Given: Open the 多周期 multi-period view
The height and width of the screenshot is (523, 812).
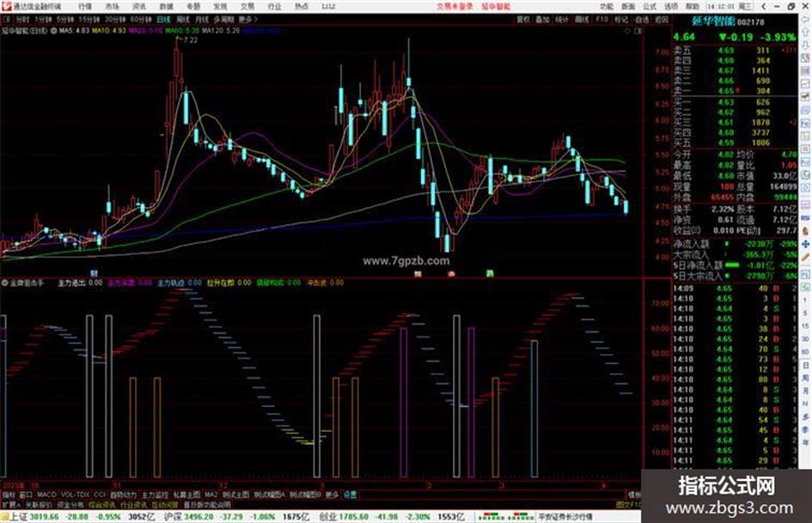Looking at the screenshot, I should 223,19.
